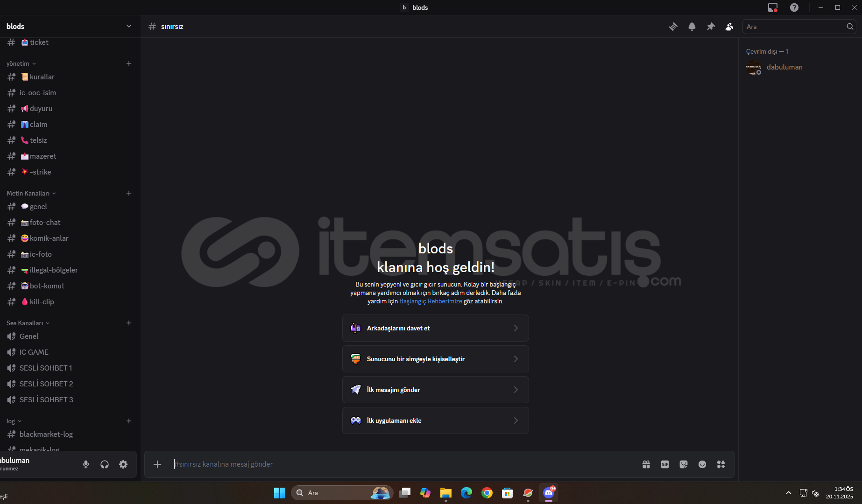
Task: Open the blods server dropdown menu
Action: point(128,26)
